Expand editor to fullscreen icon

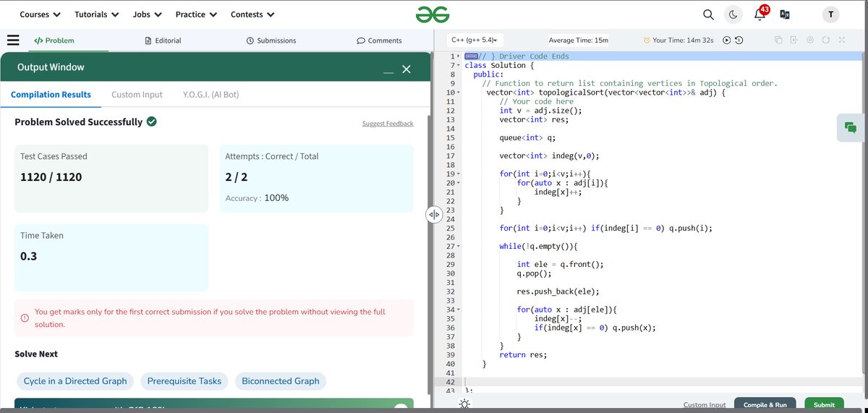pos(841,41)
